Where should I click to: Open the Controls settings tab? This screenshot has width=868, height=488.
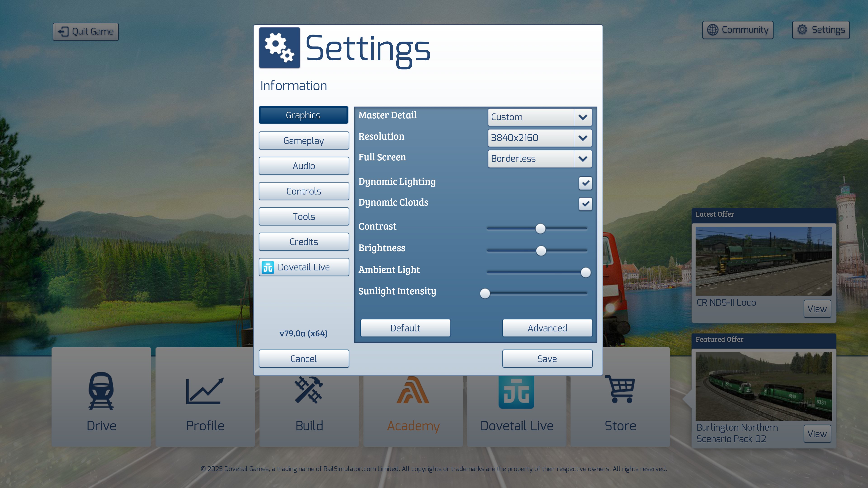[304, 191]
